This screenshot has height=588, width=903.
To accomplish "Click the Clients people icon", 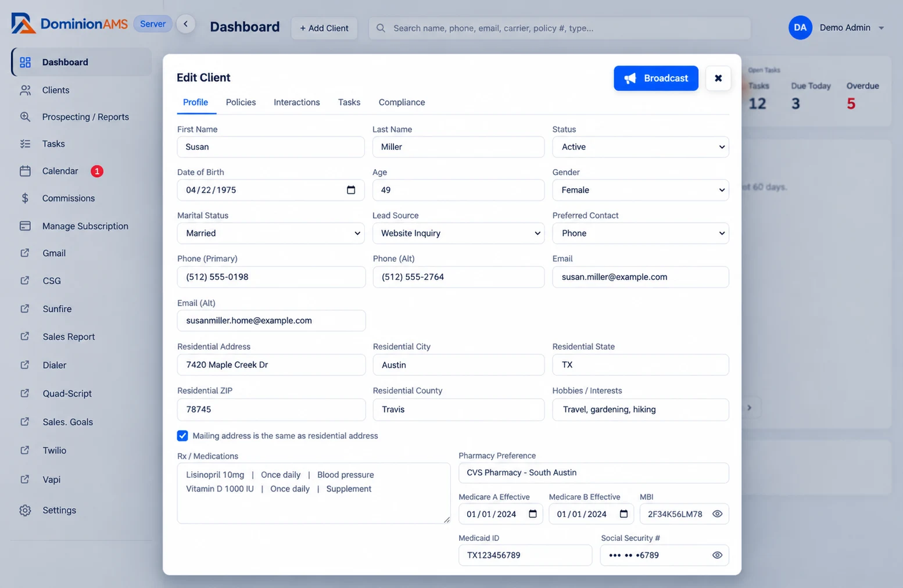I will pyautogui.click(x=25, y=90).
